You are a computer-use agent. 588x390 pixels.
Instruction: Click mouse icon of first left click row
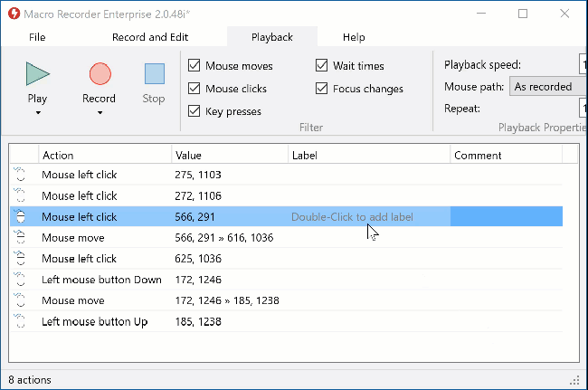click(20, 174)
